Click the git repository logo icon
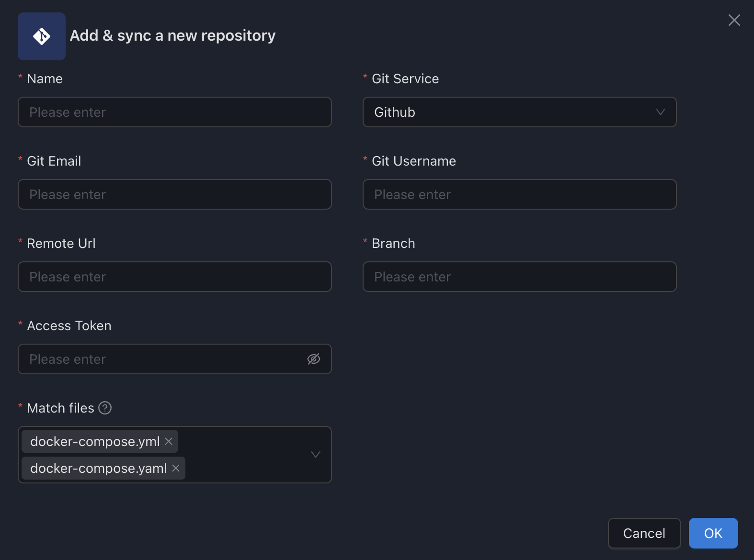 [x=42, y=36]
